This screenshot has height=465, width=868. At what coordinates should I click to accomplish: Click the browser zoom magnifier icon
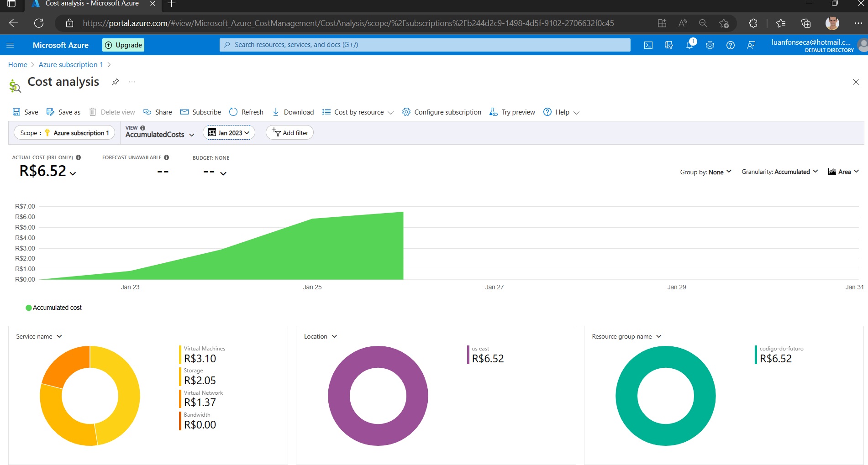[703, 23]
